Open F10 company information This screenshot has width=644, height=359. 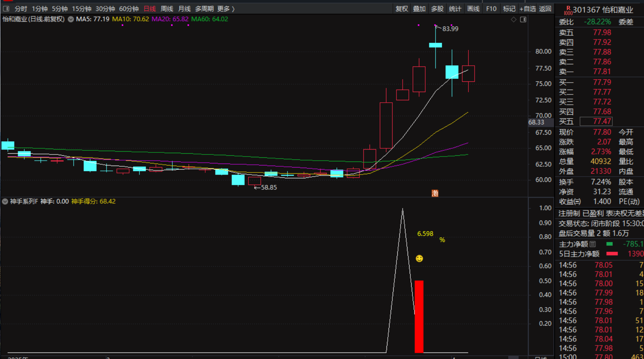[491, 9]
